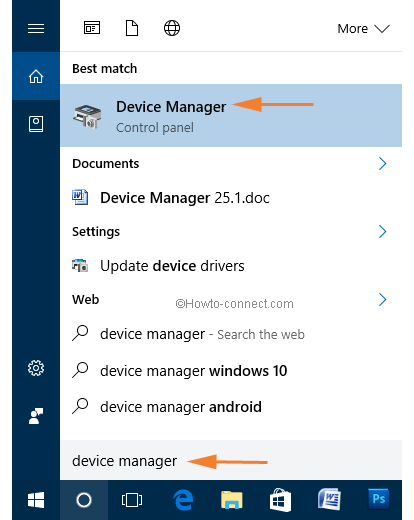Click the Web section heading
The height and width of the screenshot is (520, 414).
[x=86, y=300]
